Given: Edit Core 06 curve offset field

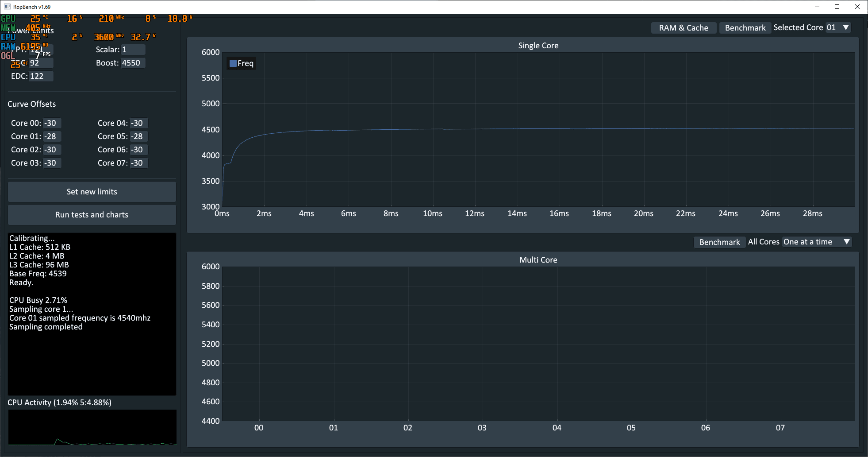Looking at the screenshot, I should [139, 150].
